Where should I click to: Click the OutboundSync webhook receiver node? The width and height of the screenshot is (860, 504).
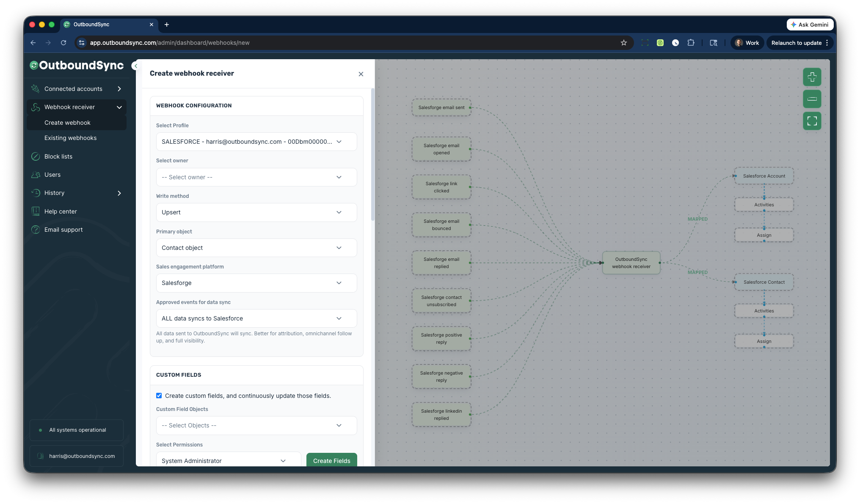coord(631,263)
